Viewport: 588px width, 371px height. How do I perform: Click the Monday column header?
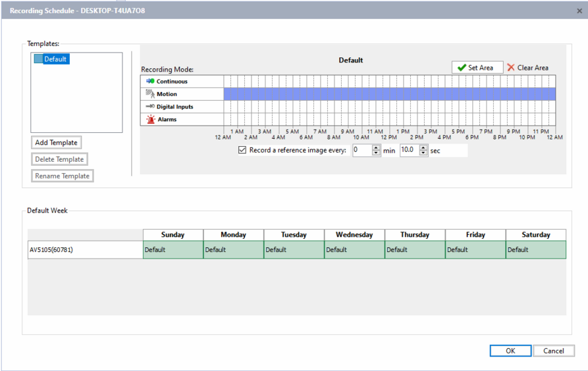[233, 235]
